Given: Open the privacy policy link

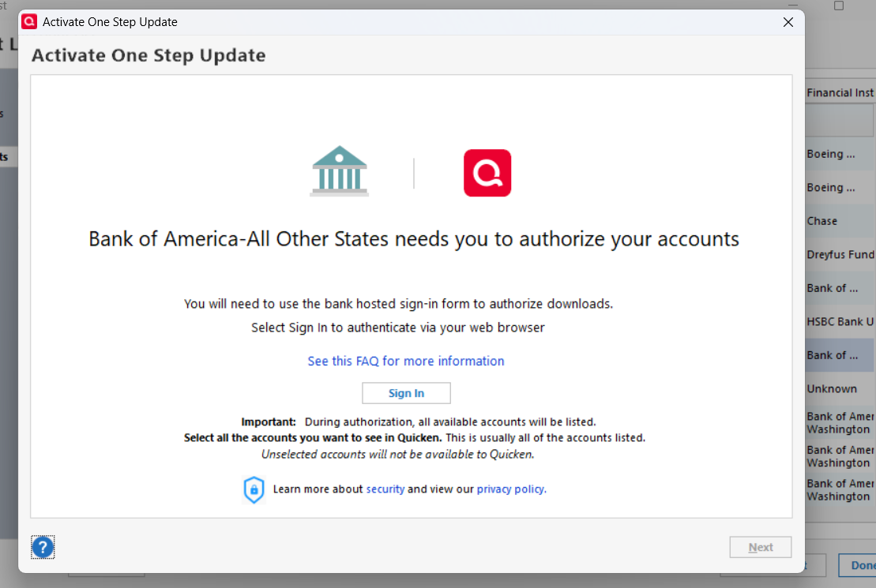Looking at the screenshot, I should [x=510, y=489].
